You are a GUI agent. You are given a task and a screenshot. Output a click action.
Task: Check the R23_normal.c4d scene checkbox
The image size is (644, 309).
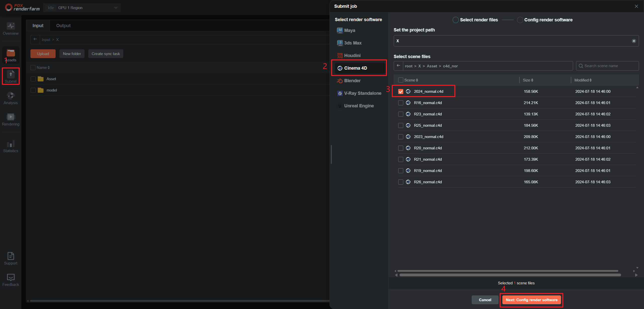(401, 114)
